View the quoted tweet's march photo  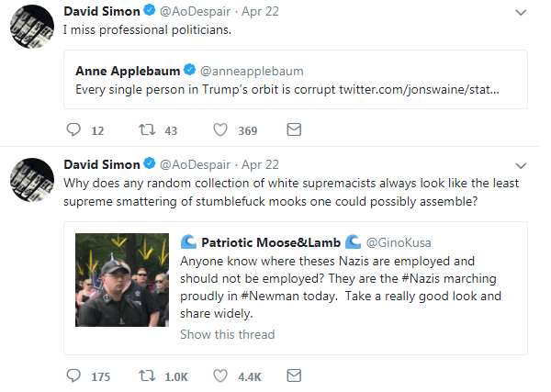click(x=122, y=280)
